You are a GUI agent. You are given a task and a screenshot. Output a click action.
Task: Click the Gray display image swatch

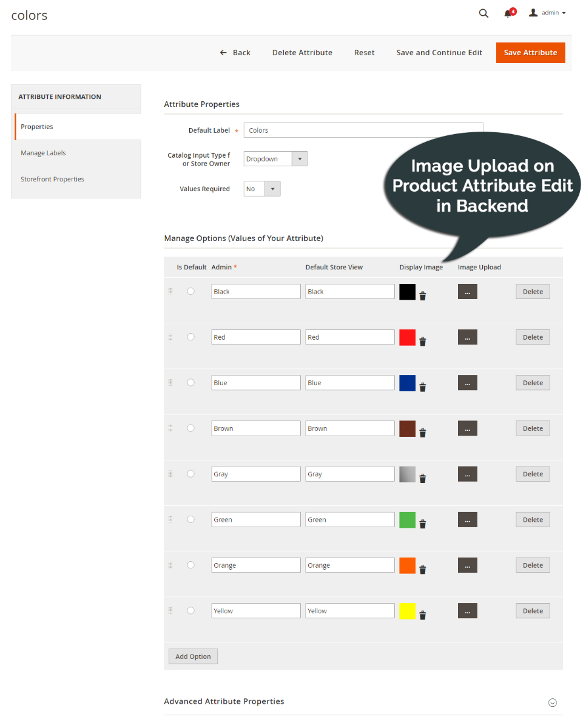tap(407, 474)
